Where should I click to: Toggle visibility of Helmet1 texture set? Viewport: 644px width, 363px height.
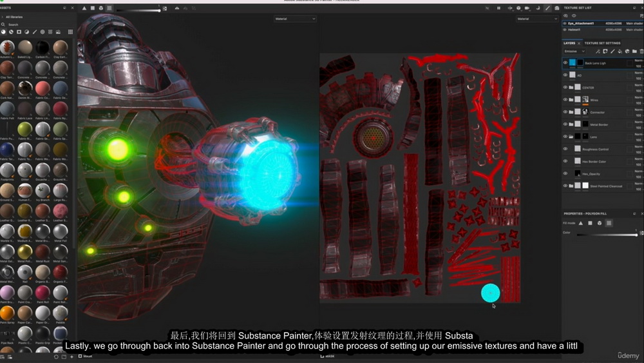click(x=565, y=30)
